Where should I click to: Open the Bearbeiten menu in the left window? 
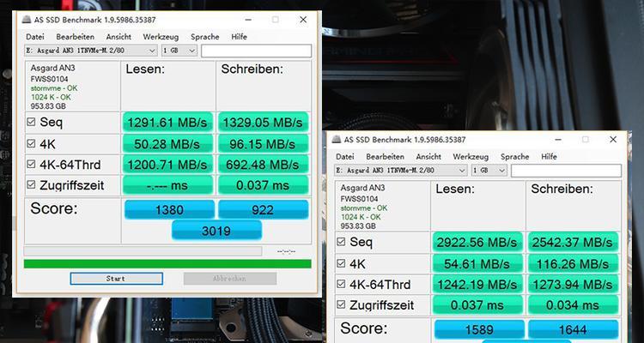[76, 37]
